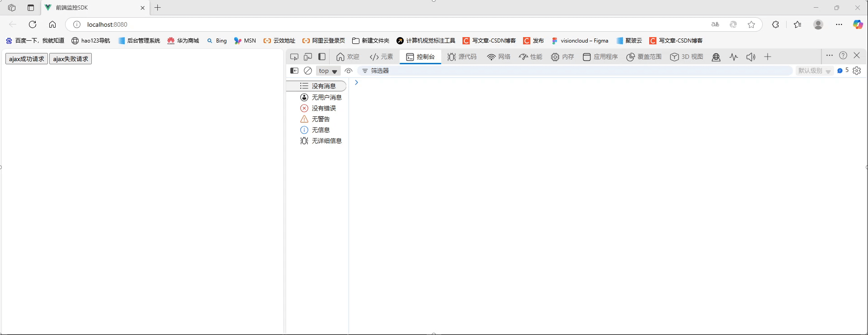Toggle the activity bar dock icon
Viewport: 868px width, 335px height.
[322, 57]
